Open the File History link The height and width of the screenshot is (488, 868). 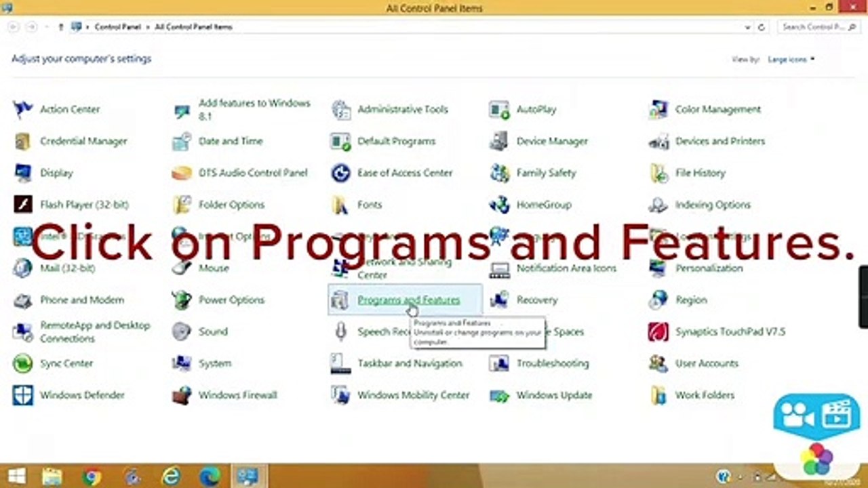click(x=701, y=173)
